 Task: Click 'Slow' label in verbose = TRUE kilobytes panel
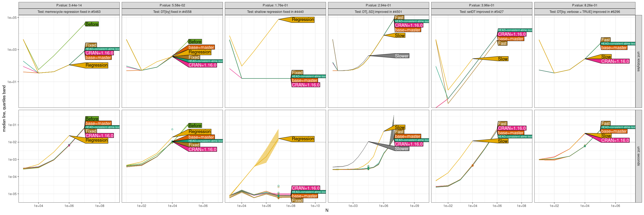[606, 57]
